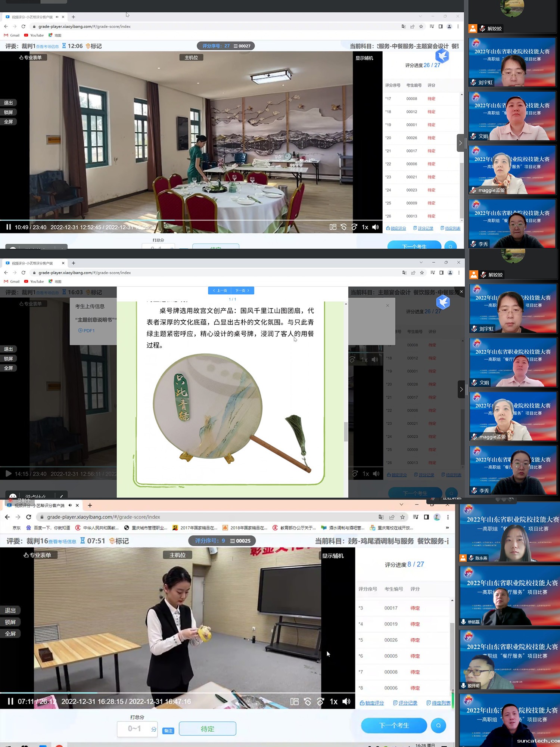Click 退出 in the 12:06 window sidebar

coord(9,103)
